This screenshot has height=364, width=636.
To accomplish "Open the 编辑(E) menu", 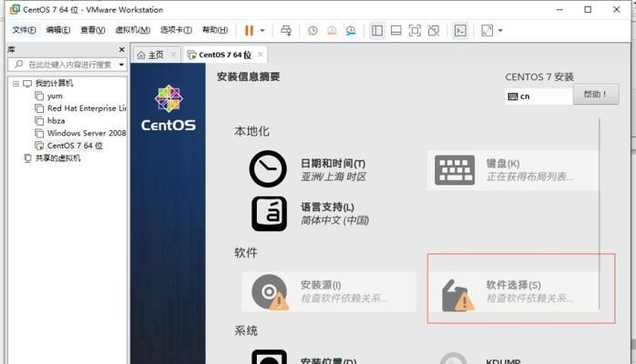I will pyautogui.click(x=58, y=30).
